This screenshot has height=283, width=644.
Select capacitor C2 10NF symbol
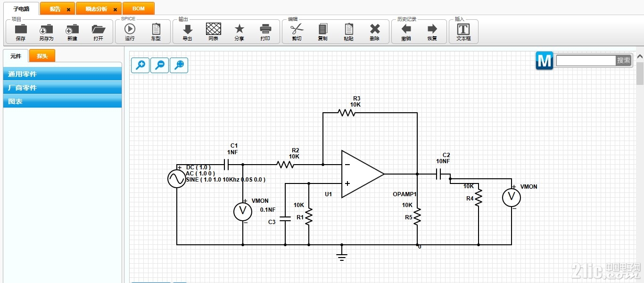click(438, 174)
